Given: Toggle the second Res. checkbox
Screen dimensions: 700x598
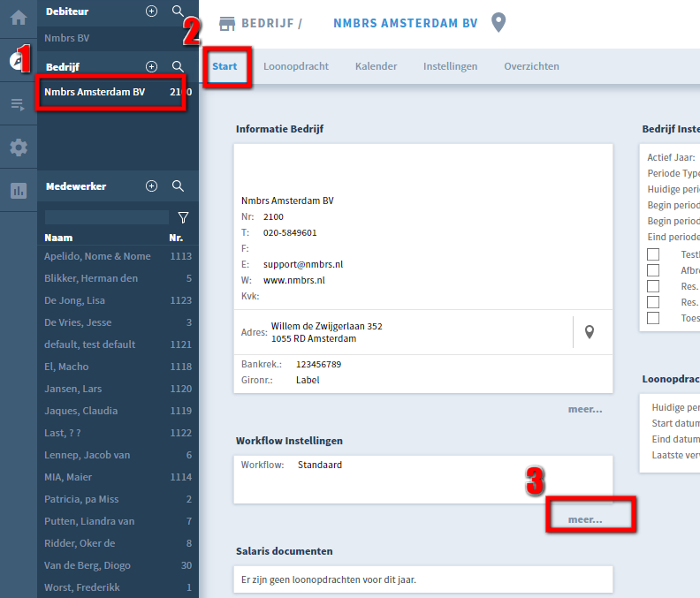Looking at the screenshot, I should point(653,302).
